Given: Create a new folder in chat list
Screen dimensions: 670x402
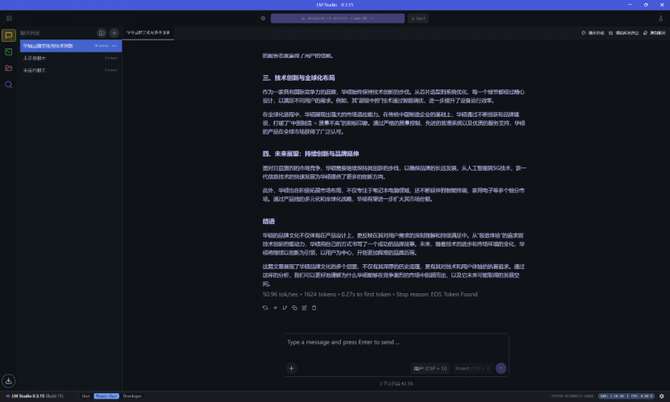Looking at the screenshot, I should click(101, 33).
